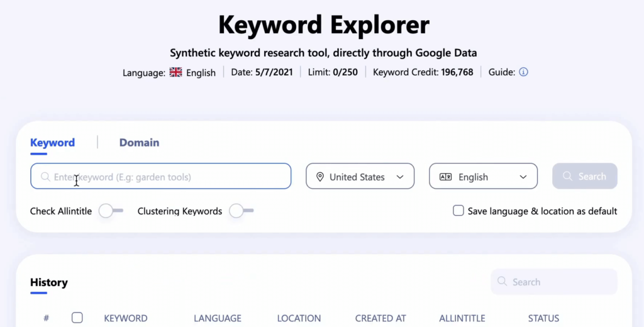Focus the Enter keyword input field
Viewport: 644px width, 327px height.
[x=160, y=176]
